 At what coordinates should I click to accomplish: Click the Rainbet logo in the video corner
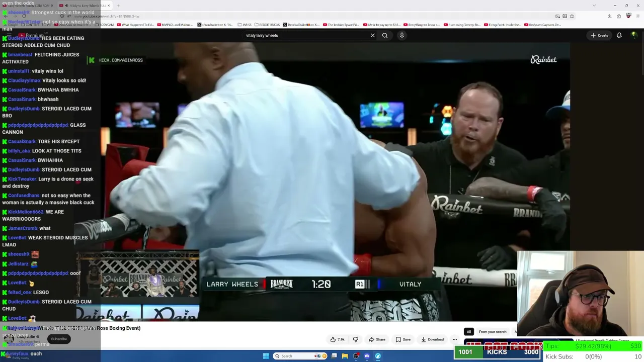pyautogui.click(x=543, y=60)
